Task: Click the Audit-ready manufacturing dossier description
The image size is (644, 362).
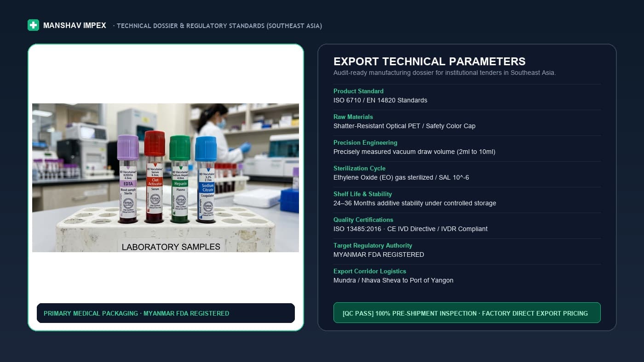Action: tap(444, 73)
